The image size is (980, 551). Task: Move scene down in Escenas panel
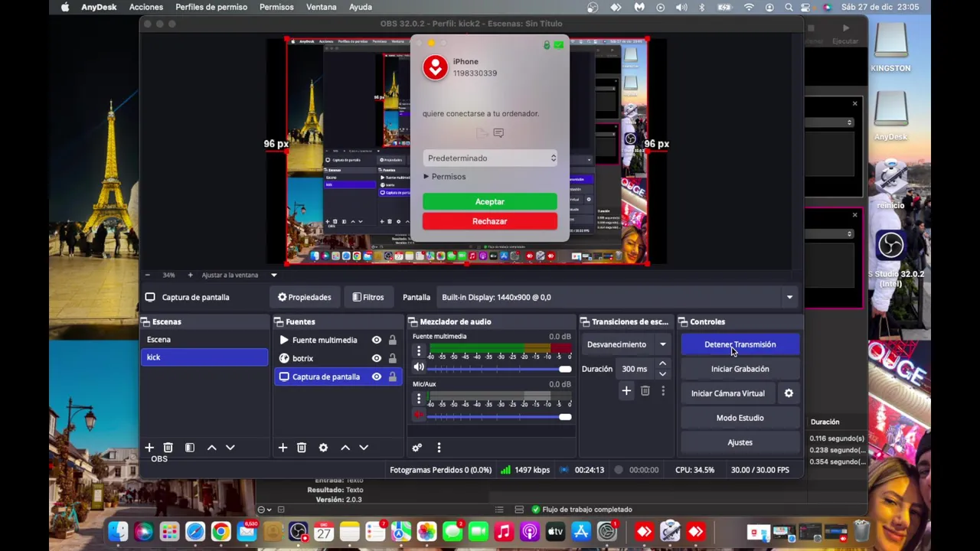point(230,448)
